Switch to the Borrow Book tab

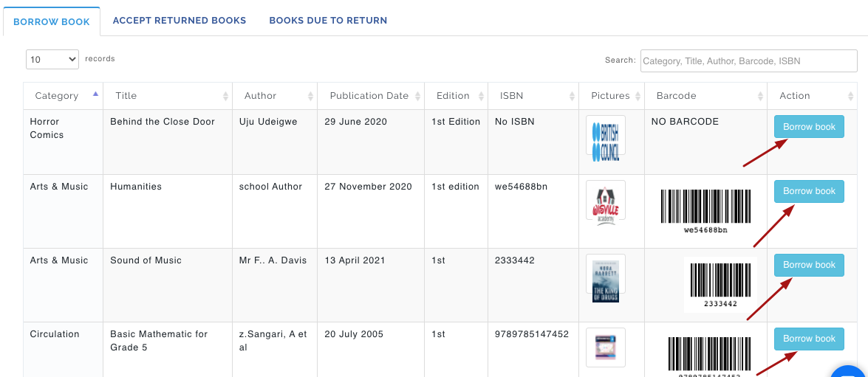tap(52, 22)
